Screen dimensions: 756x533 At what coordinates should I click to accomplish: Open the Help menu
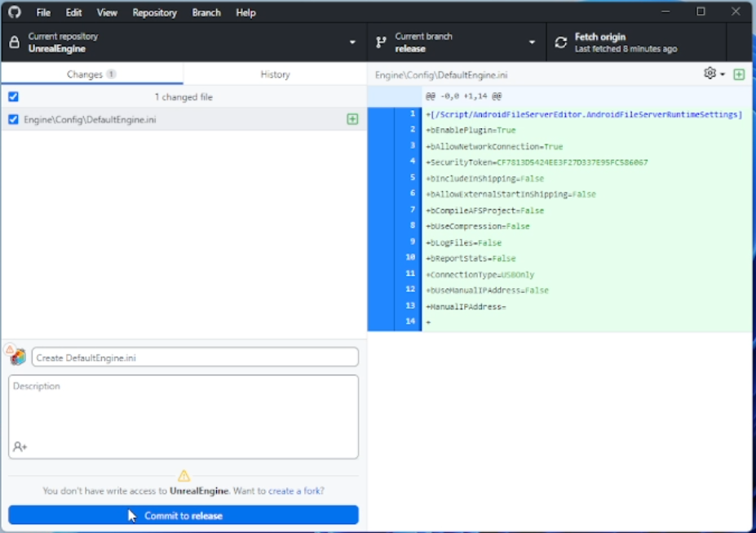(x=245, y=12)
